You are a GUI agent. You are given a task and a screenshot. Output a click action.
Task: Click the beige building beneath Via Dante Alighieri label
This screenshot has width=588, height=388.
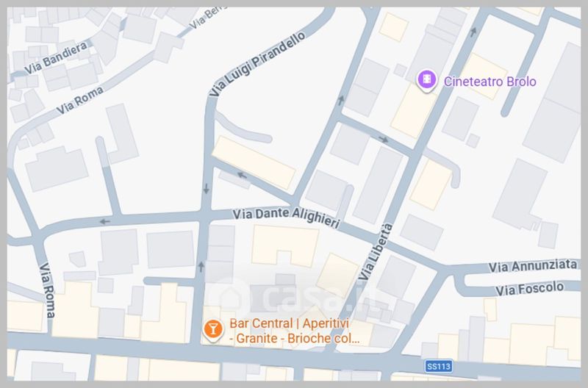click(285, 246)
